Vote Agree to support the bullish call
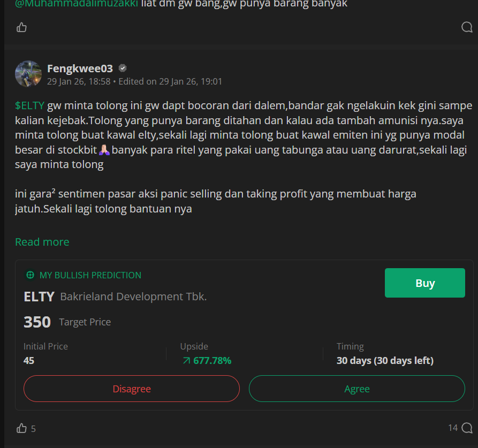 pos(357,389)
